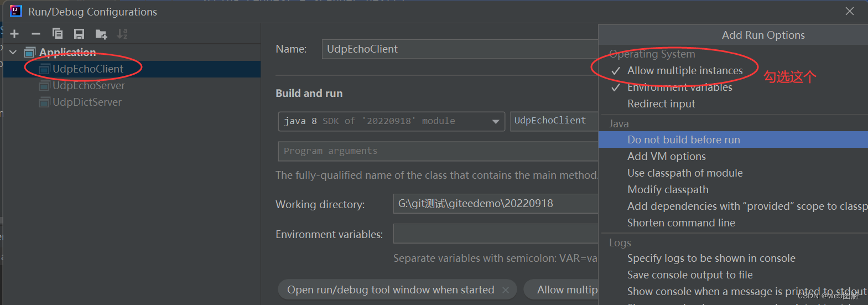Toggle Allow multiple instances option
This screenshot has width=868, height=305.
(685, 71)
